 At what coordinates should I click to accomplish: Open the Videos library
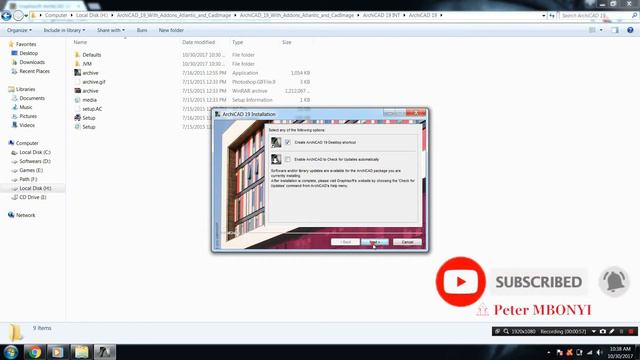27,125
